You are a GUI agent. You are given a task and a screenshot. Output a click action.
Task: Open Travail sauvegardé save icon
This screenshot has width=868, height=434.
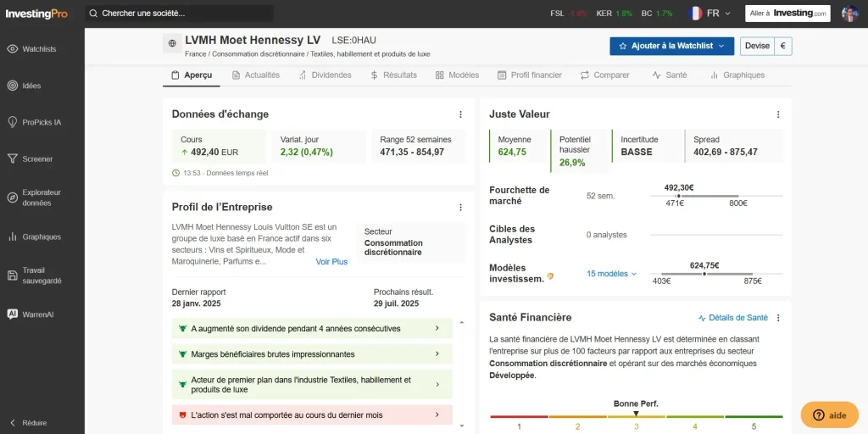click(x=12, y=275)
